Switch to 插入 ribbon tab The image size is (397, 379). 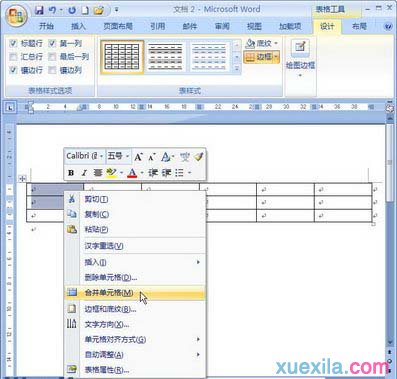(x=78, y=26)
